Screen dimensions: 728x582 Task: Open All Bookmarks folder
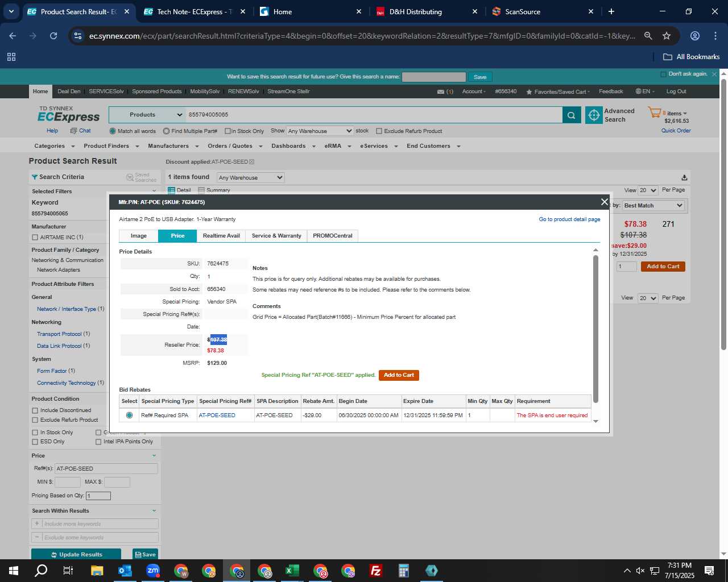[x=692, y=57]
